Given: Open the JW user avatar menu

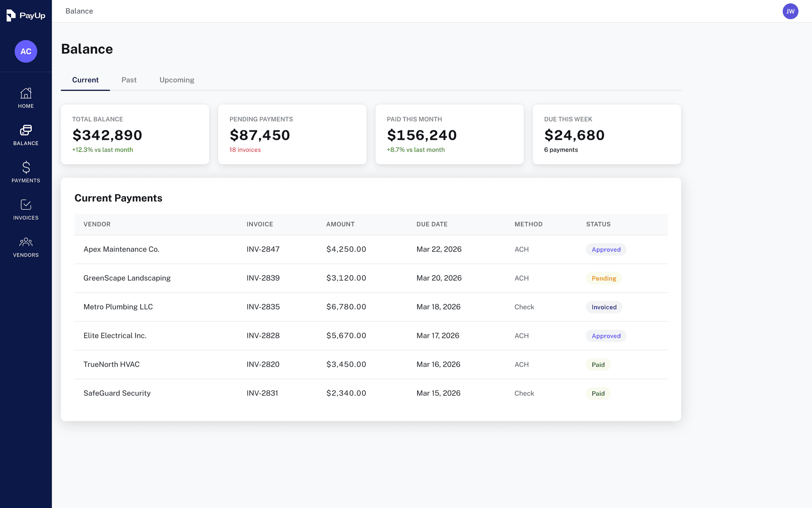Looking at the screenshot, I should point(791,11).
